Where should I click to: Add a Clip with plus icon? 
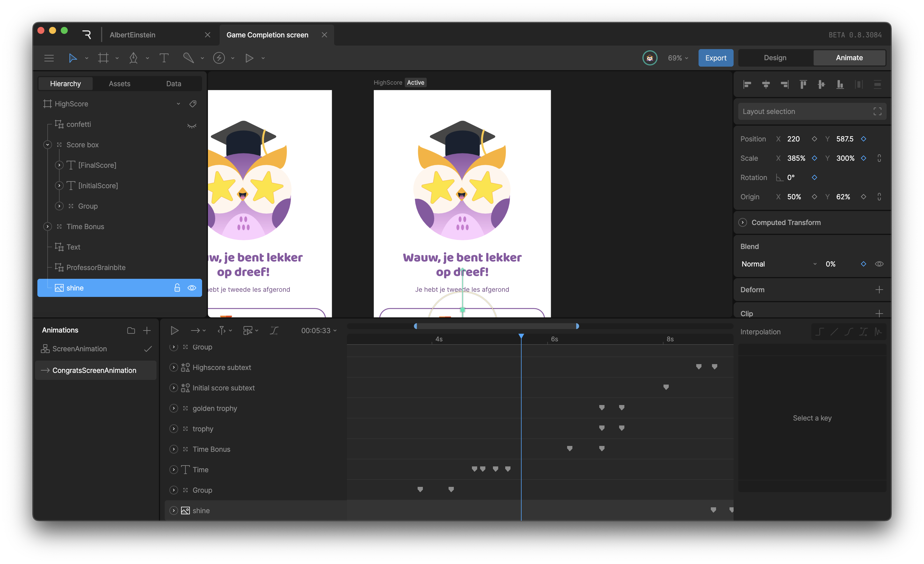tap(879, 313)
